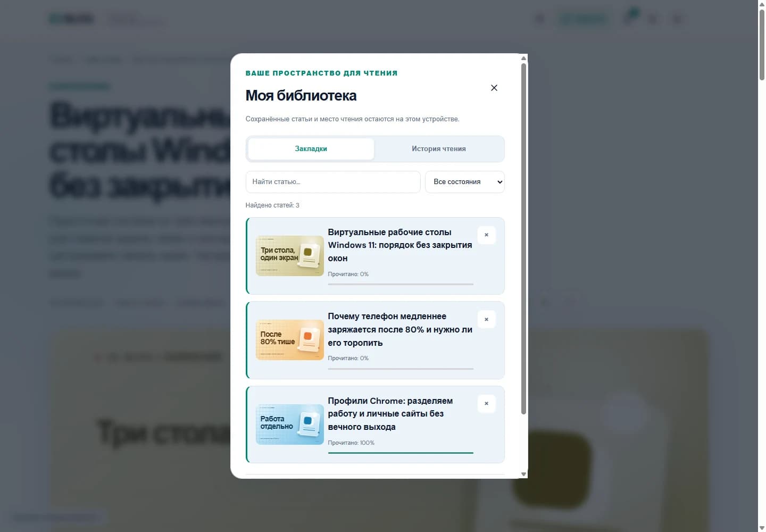The height and width of the screenshot is (532, 766).
Task: Click the page scrollbar thumb
Action: coord(762,45)
